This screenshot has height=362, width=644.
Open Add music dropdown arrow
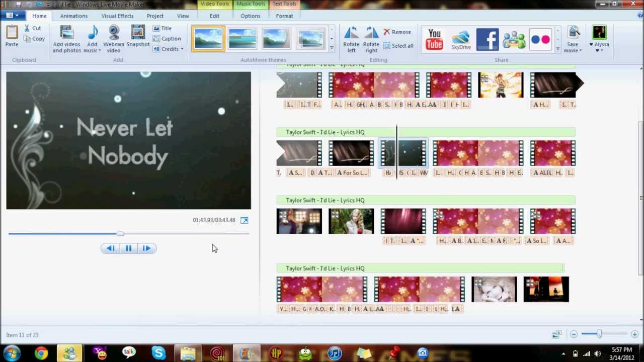click(99, 51)
